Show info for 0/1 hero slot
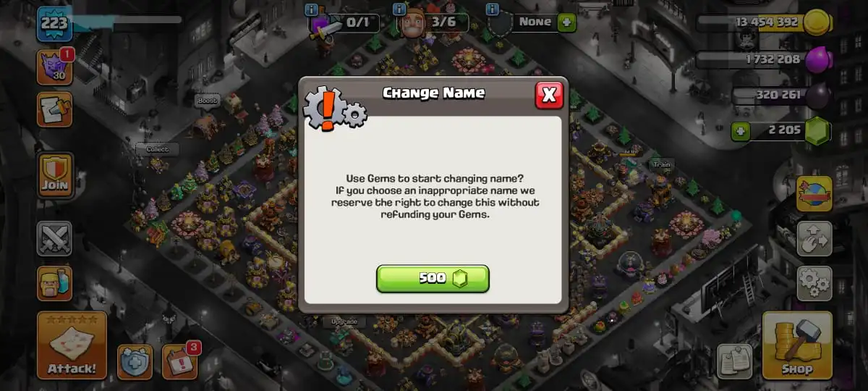The image size is (868, 391). (312, 9)
